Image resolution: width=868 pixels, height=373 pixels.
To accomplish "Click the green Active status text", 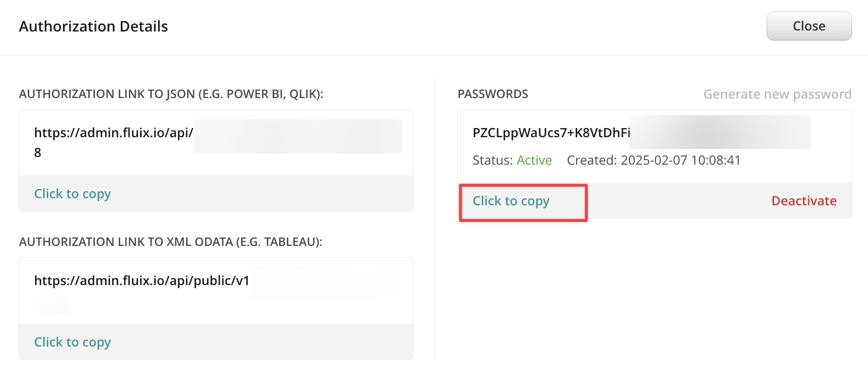I will pos(534,161).
